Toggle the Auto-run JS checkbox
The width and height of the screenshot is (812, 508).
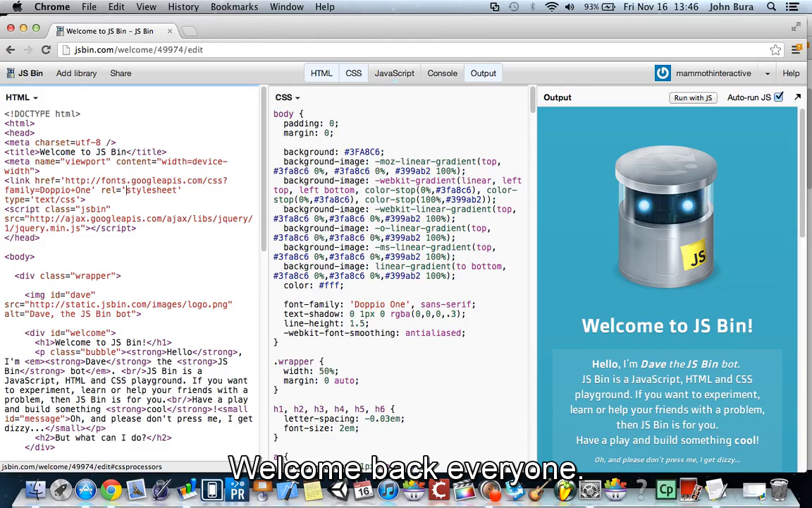778,97
